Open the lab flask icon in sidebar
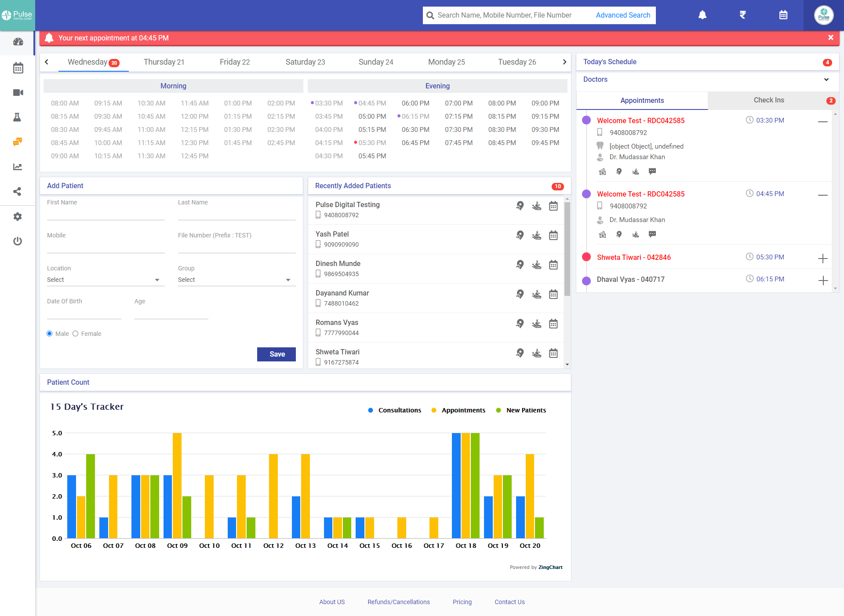 18,117
